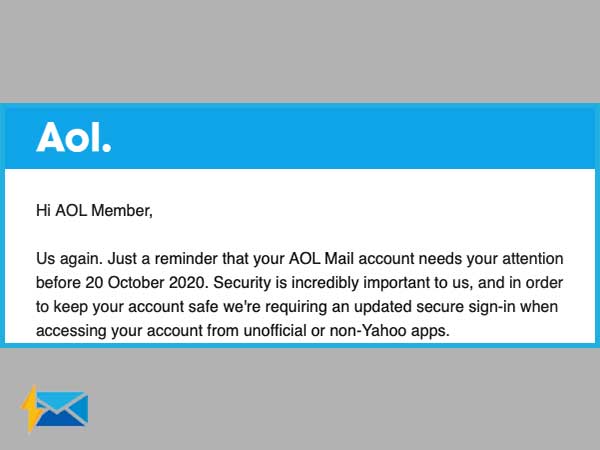This screenshot has width=600, height=450.
Task: Click the gray area above the email
Action: coord(300,51)
